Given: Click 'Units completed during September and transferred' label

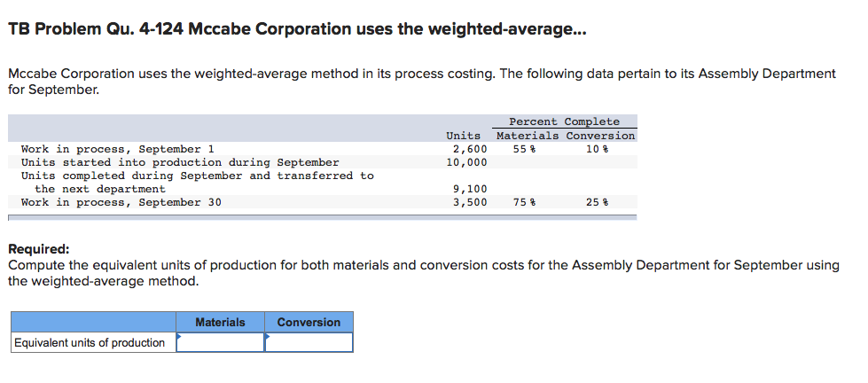Looking at the screenshot, I should tap(197, 176).
